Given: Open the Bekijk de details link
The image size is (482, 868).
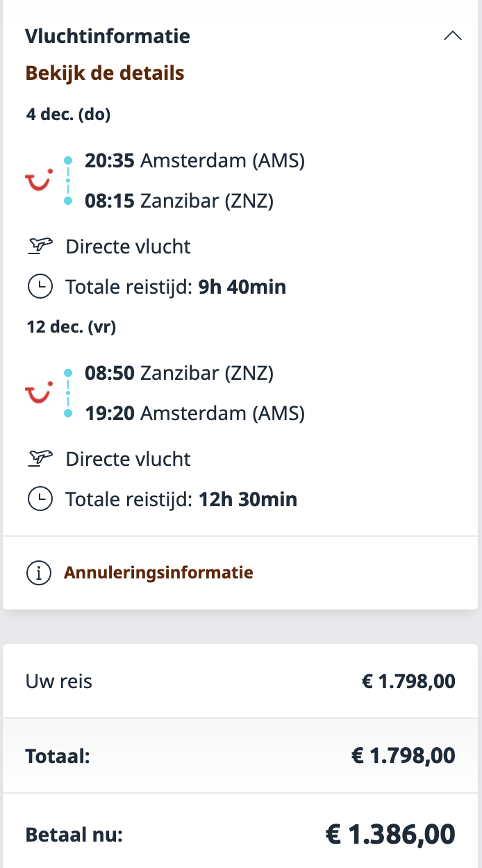Looking at the screenshot, I should pyautogui.click(x=105, y=73).
